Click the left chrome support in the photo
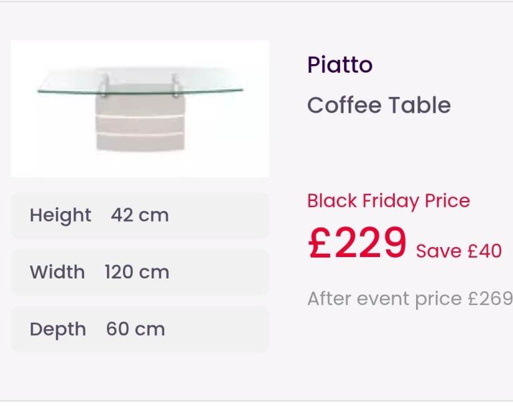Screen dimensions: 513x420 (106, 85)
